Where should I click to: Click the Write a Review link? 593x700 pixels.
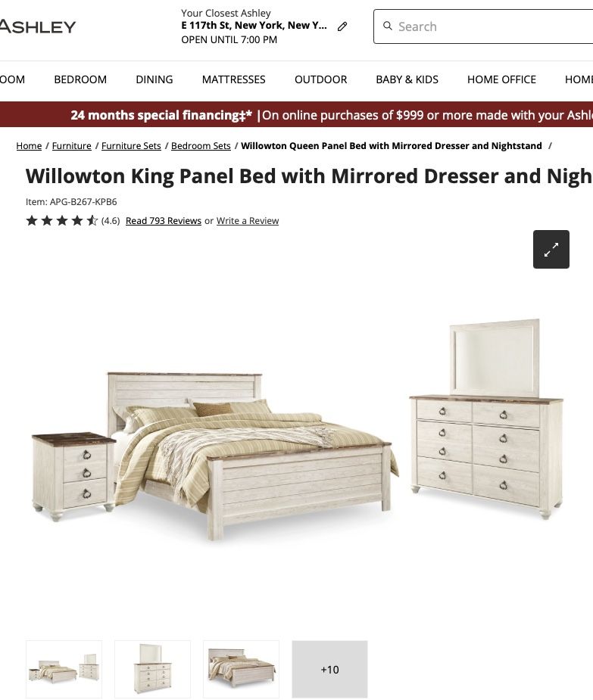248,220
